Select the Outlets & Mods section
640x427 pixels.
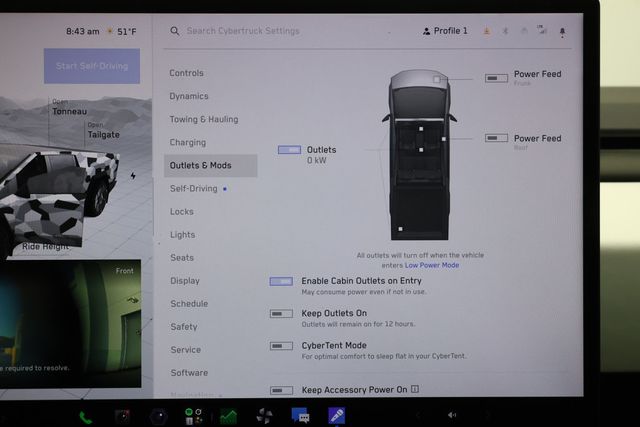click(211, 165)
